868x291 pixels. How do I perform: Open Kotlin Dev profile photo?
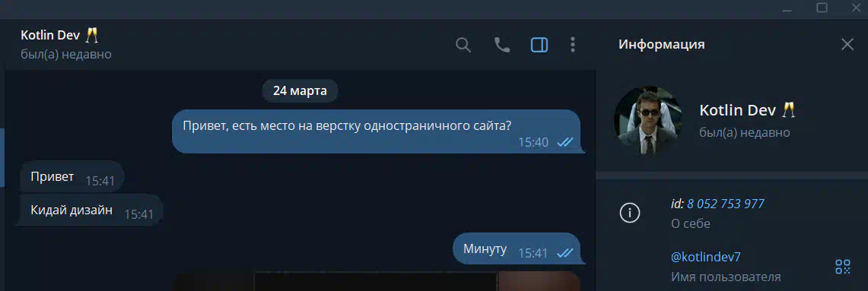click(x=647, y=120)
